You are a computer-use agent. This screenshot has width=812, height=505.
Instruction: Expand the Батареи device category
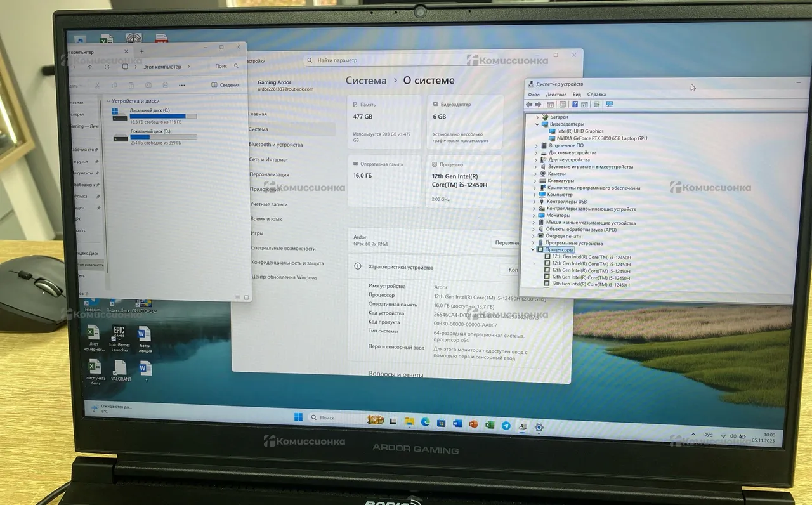[537, 117]
